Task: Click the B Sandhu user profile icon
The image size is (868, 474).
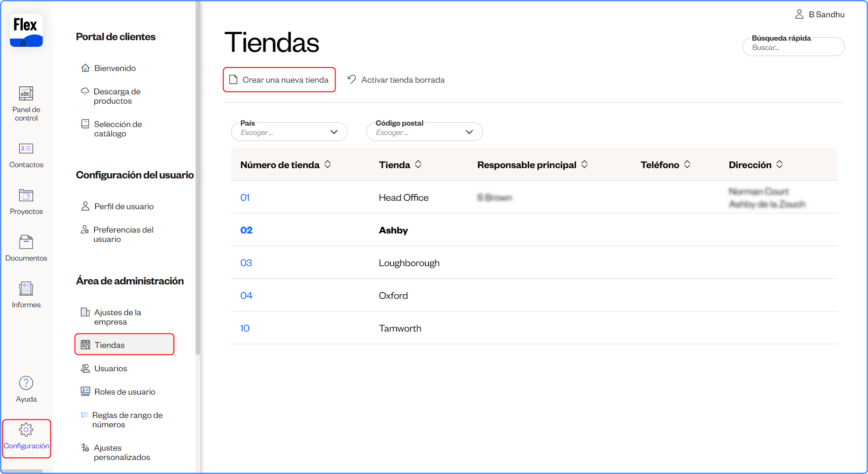Action: click(x=799, y=14)
